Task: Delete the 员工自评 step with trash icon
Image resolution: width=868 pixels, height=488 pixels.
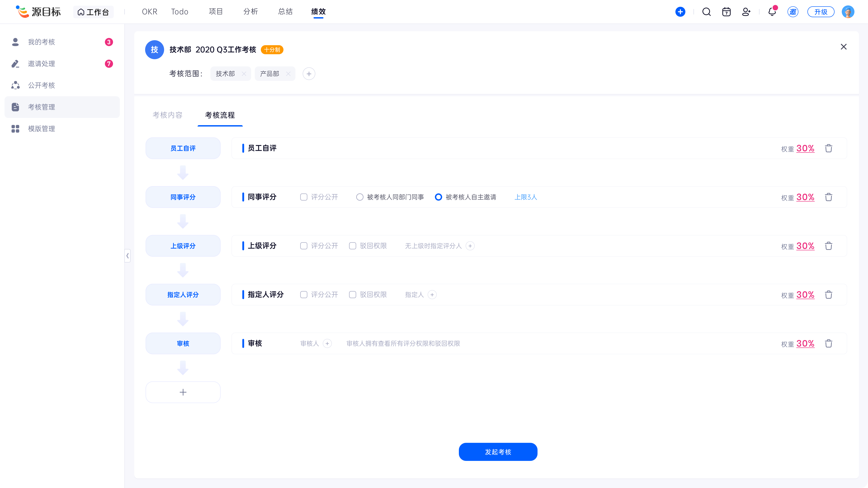Action: [x=828, y=148]
